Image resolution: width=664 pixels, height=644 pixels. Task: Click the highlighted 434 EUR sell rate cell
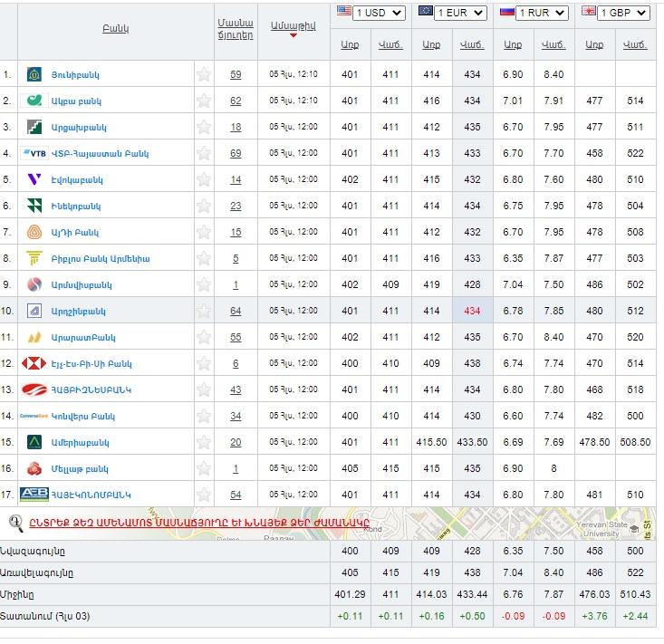click(x=471, y=311)
